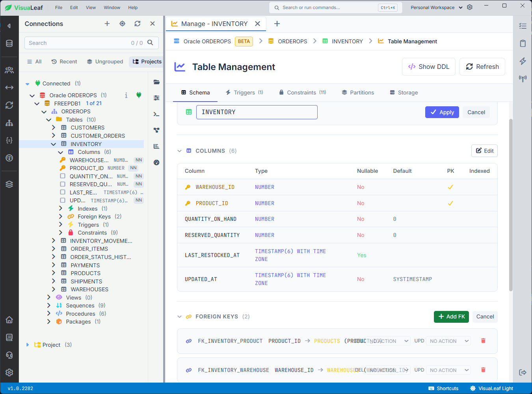Viewport: 532px width, 394px height.
Task: Open the dashboard gauge icon in connection toolbar
Action: 156,162
